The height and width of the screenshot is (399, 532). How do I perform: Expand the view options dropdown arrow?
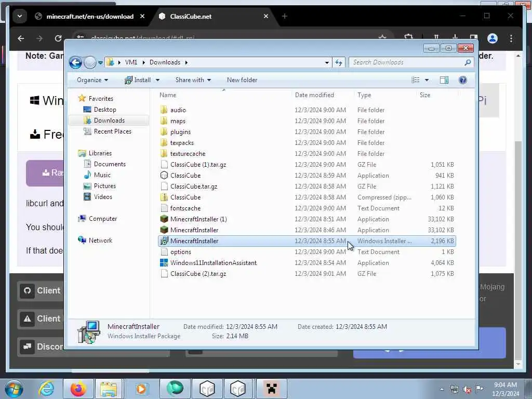pyautogui.click(x=427, y=80)
